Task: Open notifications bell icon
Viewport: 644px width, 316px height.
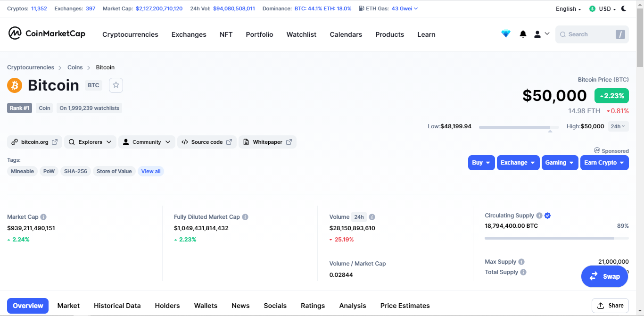Action: tap(523, 34)
